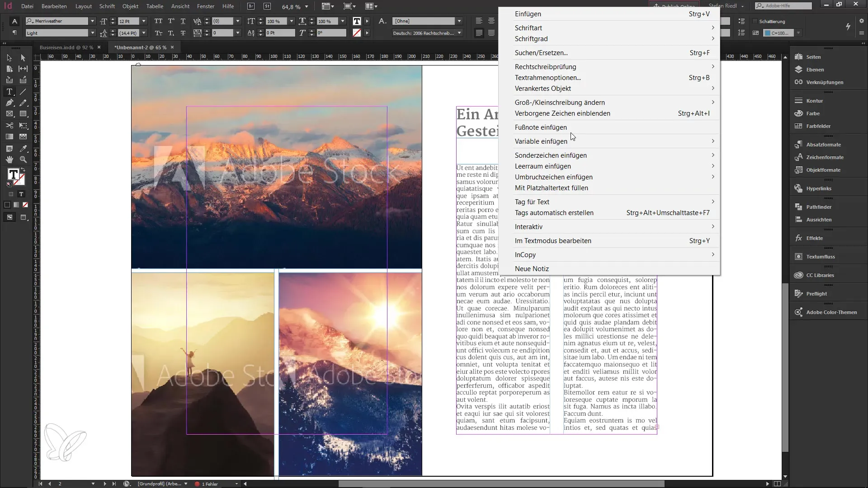
Task: Swap fill and stroke arrows
Action: click(24, 169)
